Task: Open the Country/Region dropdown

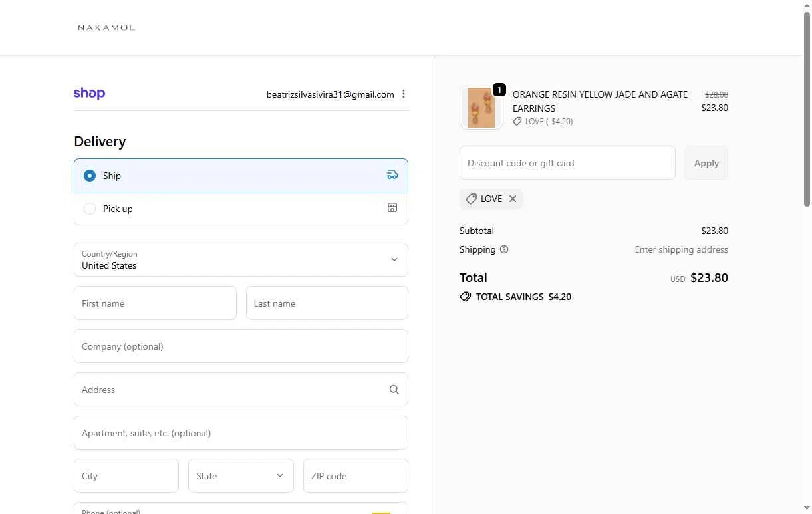Action: tap(241, 259)
